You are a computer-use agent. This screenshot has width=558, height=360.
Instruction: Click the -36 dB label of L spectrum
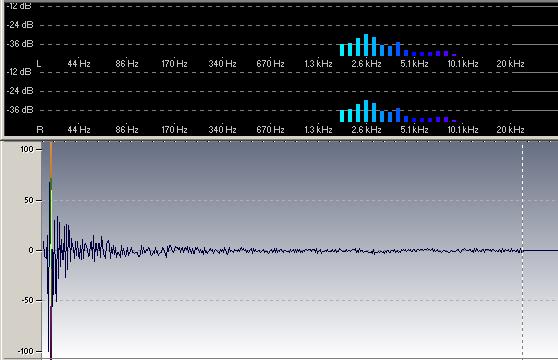coord(20,44)
